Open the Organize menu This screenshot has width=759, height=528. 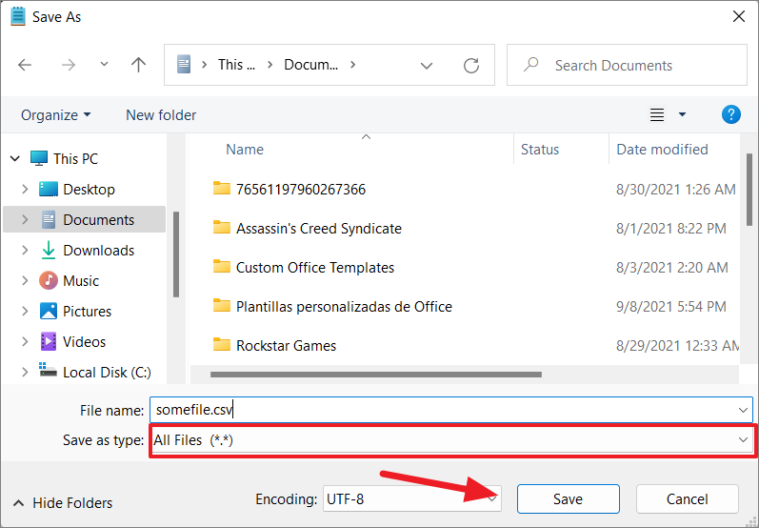56,115
